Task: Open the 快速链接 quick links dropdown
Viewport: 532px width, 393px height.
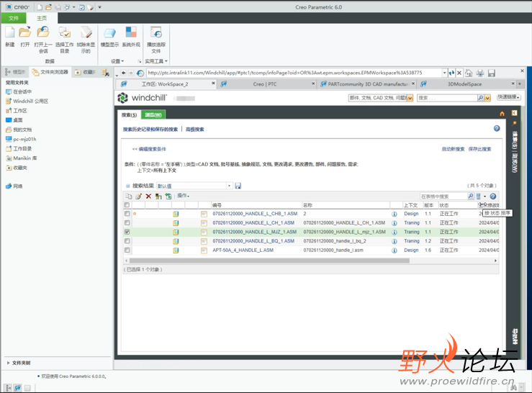Action: (508, 97)
